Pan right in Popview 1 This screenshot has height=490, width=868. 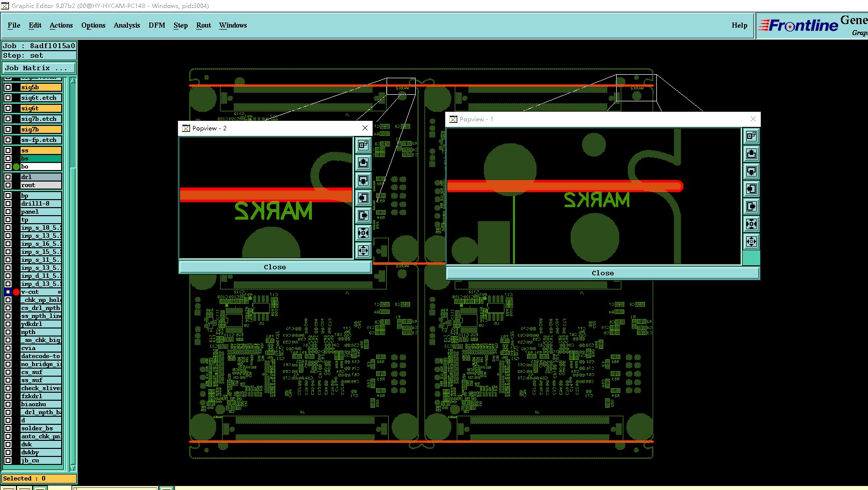751,206
